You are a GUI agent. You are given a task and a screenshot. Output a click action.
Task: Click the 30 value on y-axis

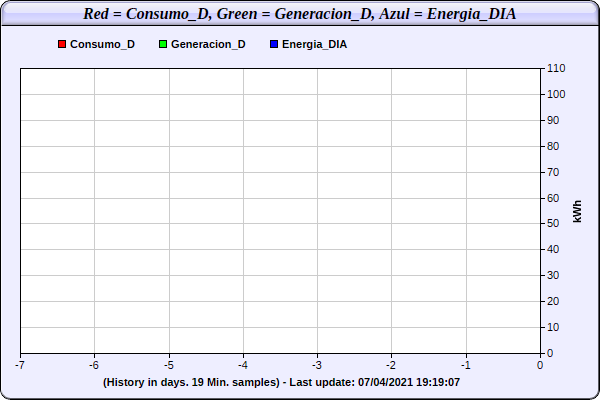553,275
